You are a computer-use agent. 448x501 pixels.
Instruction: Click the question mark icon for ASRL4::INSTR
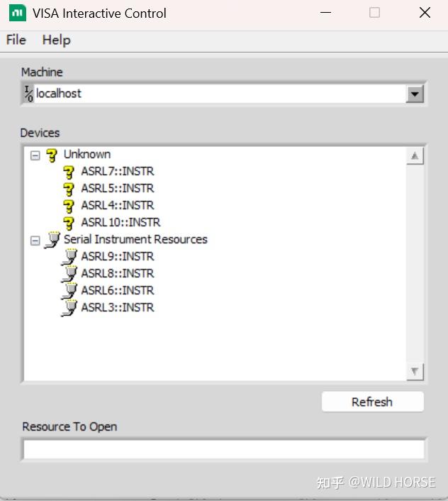click(x=69, y=206)
